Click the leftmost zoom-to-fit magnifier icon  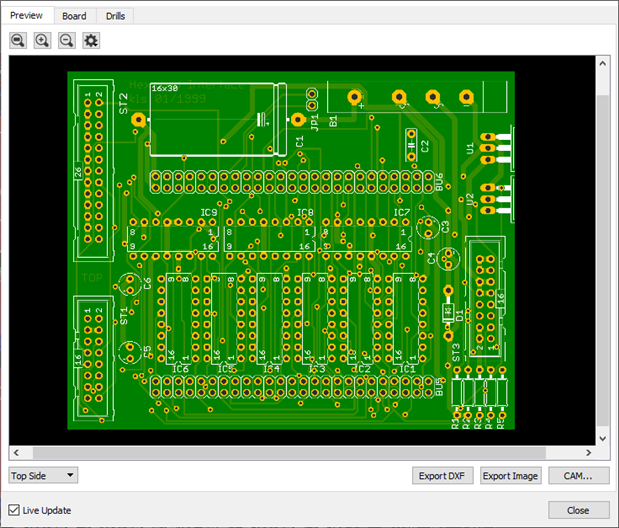click(18, 40)
